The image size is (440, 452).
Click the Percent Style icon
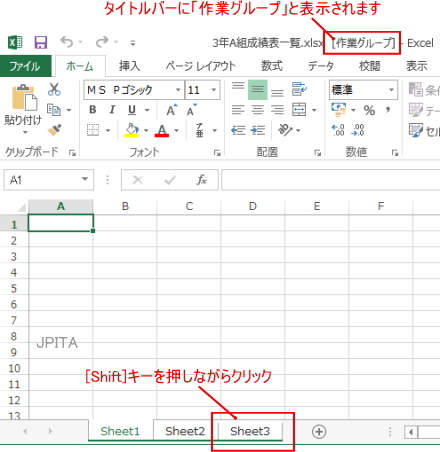coord(369,110)
